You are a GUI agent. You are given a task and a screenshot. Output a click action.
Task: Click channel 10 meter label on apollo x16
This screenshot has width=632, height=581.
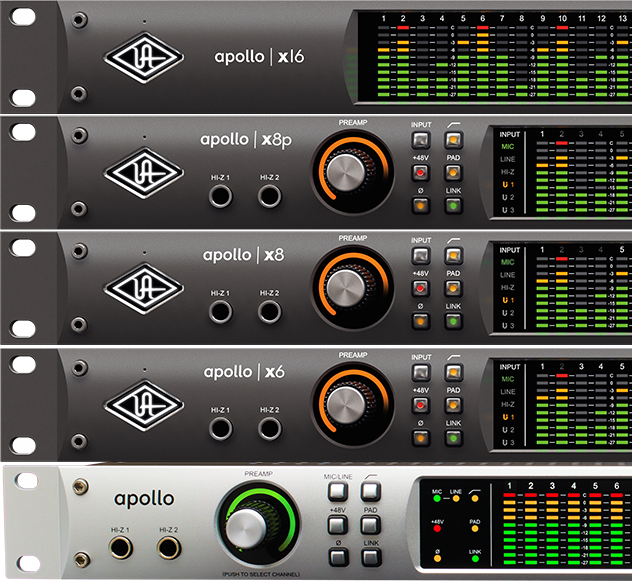click(x=562, y=19)
